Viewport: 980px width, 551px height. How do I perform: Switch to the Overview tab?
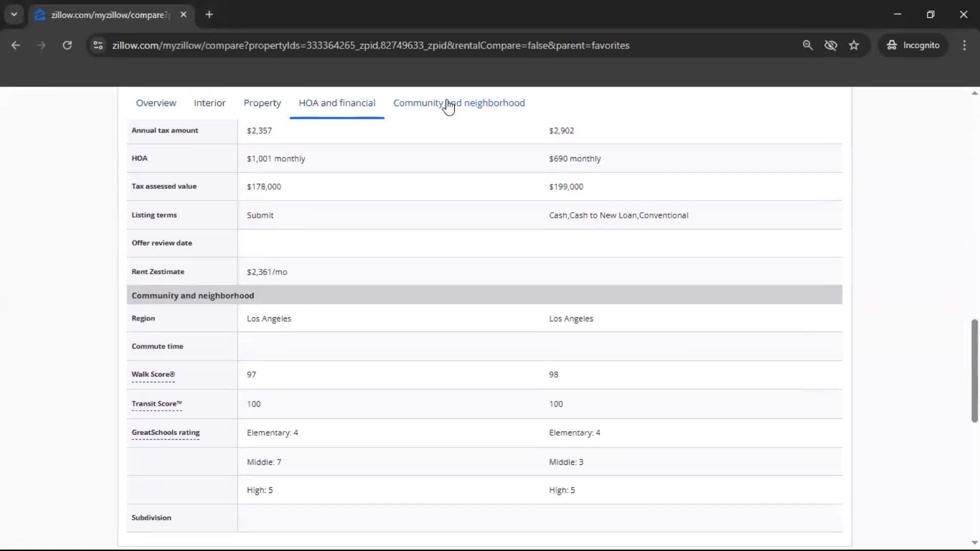(x=156, y=103)
